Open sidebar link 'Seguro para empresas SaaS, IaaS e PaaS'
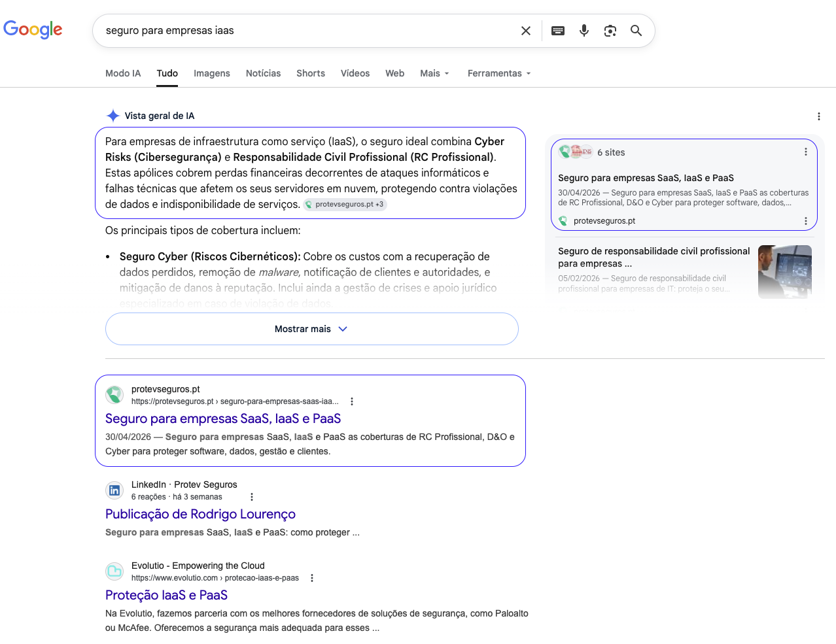Screen dimensions: 836x644 [x=646, y=178]
